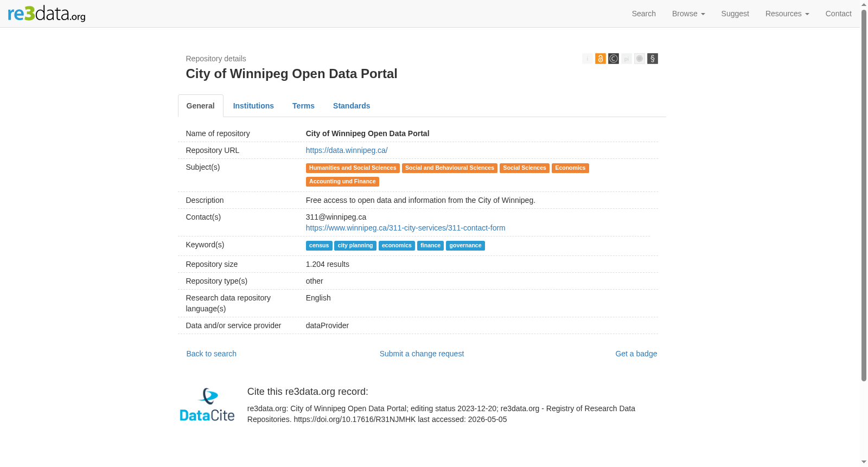The image size is (868, 467).
Task: Click the orange open access lock icon
Action: (x=600, y=59)
